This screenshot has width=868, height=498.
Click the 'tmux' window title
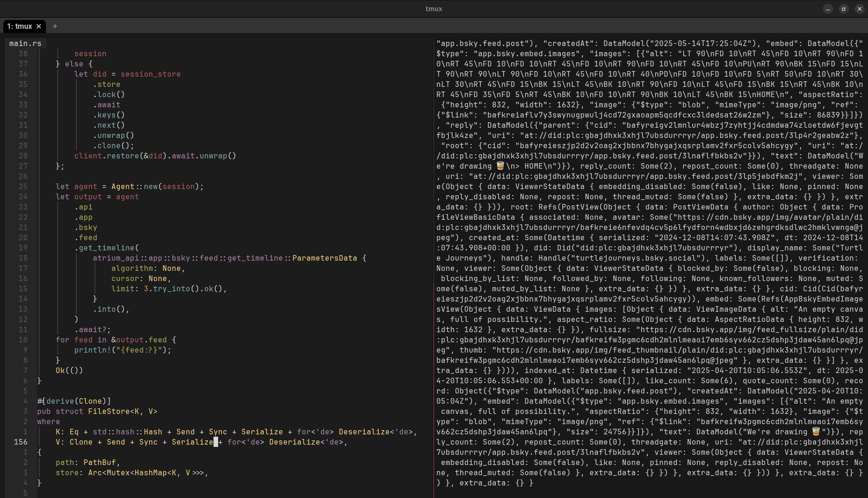pyautogui.click(x=434, y=9)
